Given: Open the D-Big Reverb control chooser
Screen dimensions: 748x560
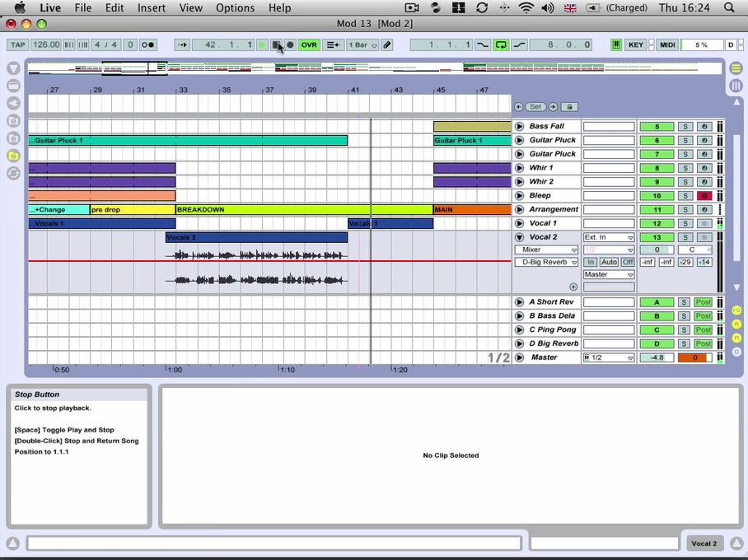Looking at the screenshot, I should (x=546, y=262).
